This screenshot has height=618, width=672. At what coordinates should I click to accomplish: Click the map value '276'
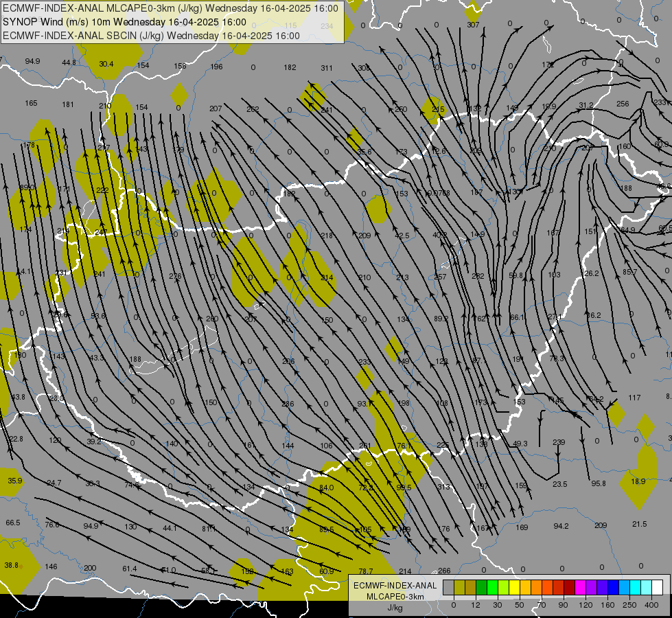coord(175,276)
